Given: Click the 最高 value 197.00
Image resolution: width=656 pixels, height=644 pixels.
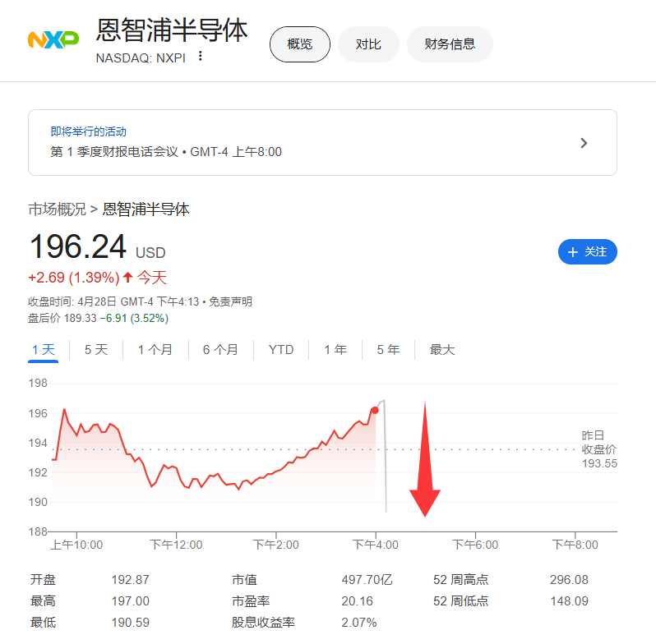Looking at the screenshot, I should pos(130,601).
